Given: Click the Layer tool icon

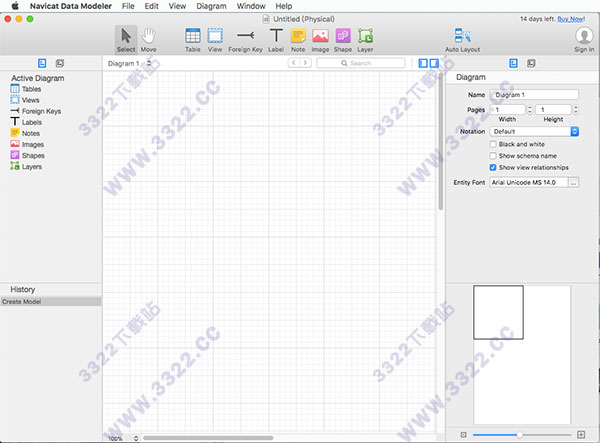Looking at the screenshot, I should (x=365, y=40).
